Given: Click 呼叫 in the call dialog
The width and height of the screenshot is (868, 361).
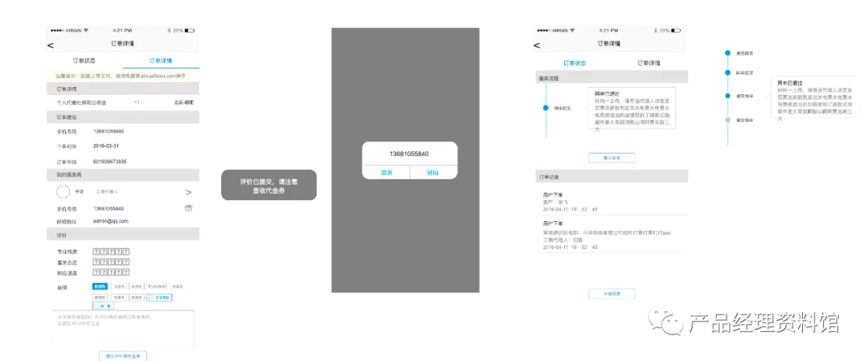Looking at the screenshot, I should pyautogui.click(x=433, y=173).
